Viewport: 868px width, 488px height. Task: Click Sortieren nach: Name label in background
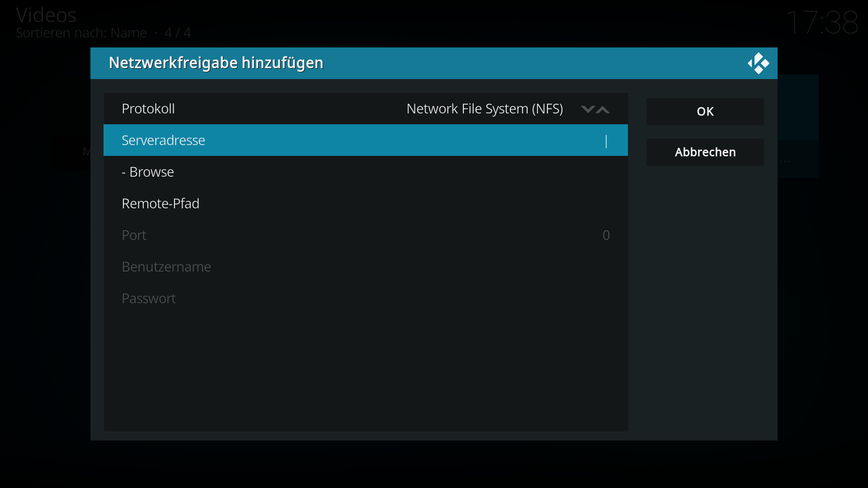(81, 33)
